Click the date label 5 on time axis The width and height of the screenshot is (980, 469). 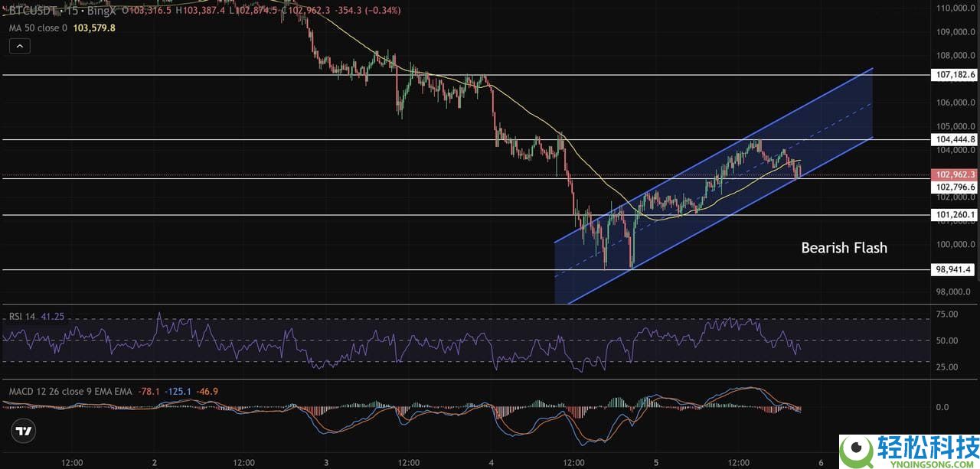[x=656, y=462]
